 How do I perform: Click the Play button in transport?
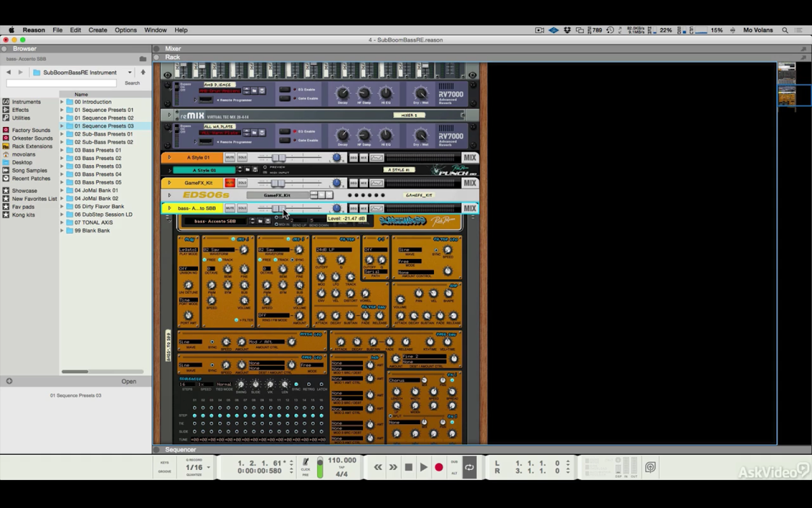point(424,467)
